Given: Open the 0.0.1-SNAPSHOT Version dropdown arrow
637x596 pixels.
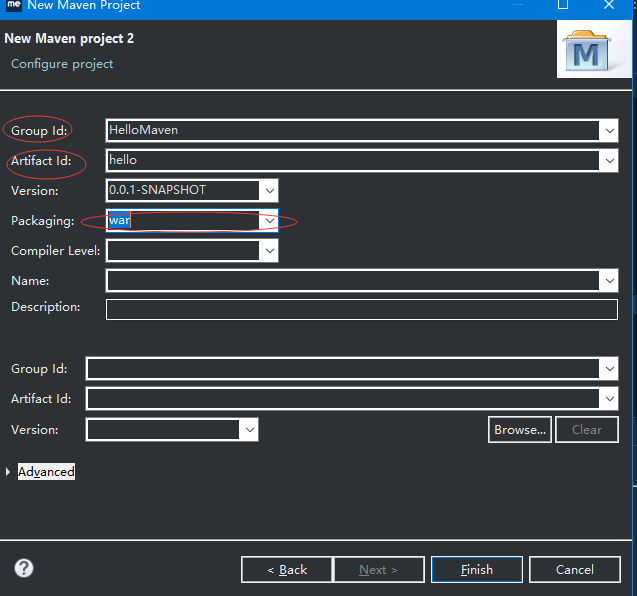Looking at the screenshot, I should [x=269, y=191].
